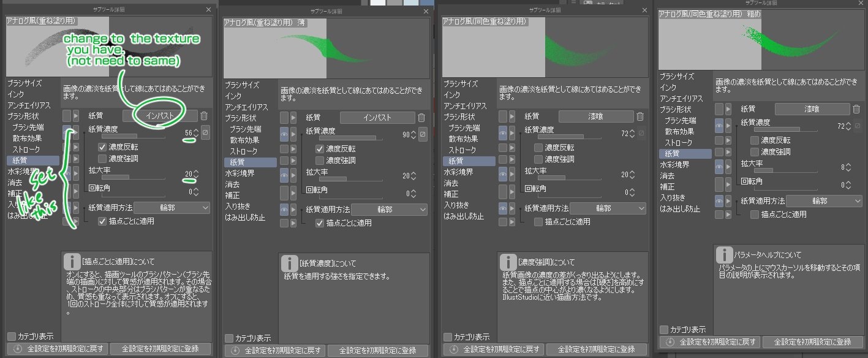Image resolution: width=868 pixels, height=358 pixels.
Task: Select 水彩境界 category in 薄 brush panel
Action: click(x=240, y=173)
